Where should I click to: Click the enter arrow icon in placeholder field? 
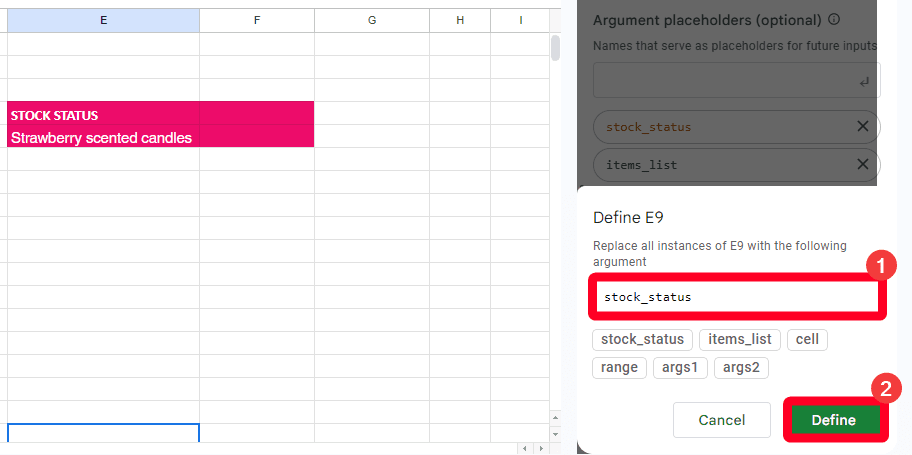[x=864, y=81]
